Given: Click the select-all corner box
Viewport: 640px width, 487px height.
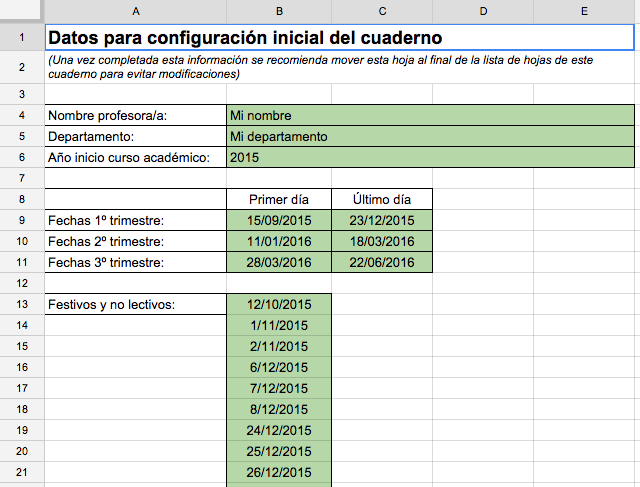Looking at the screenshot, I should click(x=21, y=11).
